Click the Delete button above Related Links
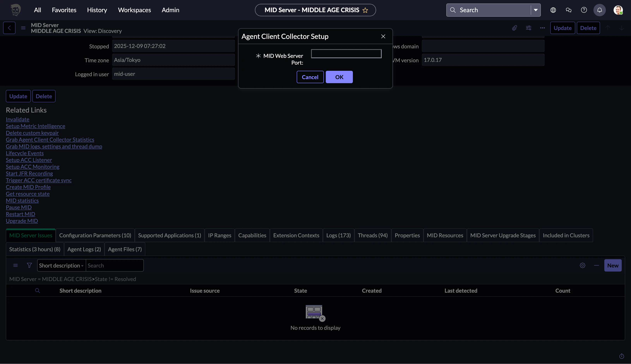Image resolution: width=631 pixels, height=364 pixels. (44, 96)
